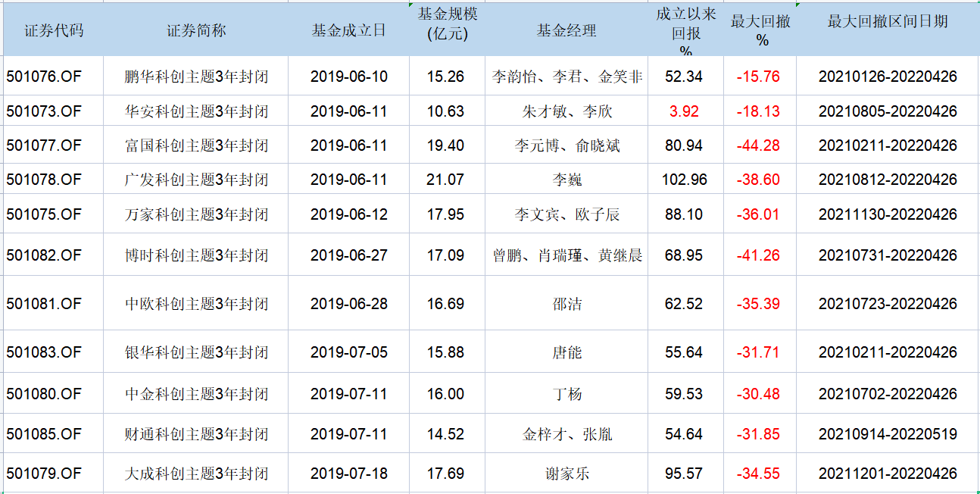Viewport: 980px width, 494px height.
Task: Select header cell 最大回撤%
Action: click(x=760, y=30)
